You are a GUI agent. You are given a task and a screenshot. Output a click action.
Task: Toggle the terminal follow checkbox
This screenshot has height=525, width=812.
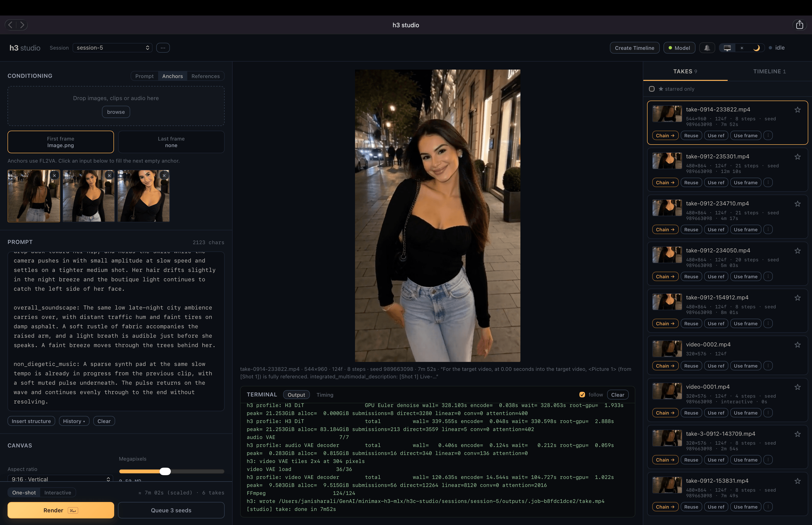[x=582, y=395]
